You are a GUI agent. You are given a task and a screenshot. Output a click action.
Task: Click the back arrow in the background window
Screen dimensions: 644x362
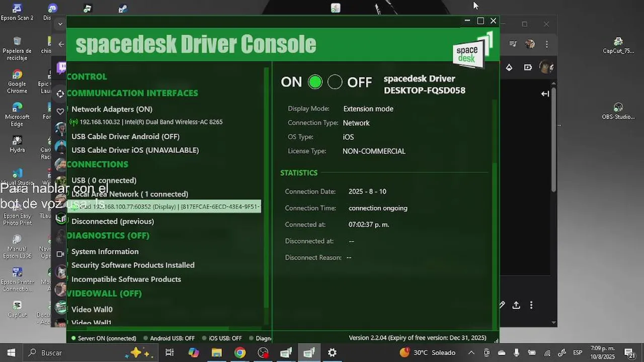point(61,44)
